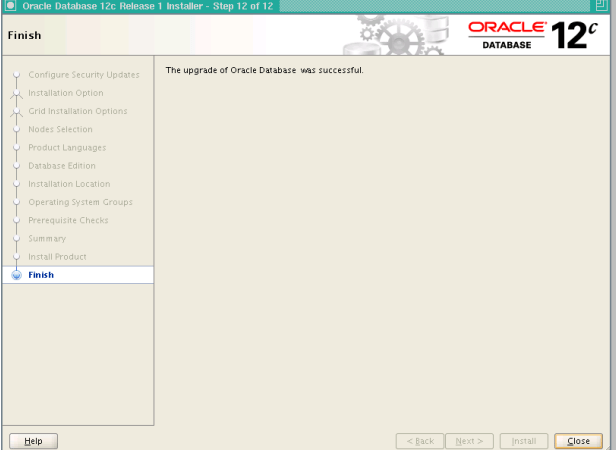The image size is (616, 450).
Task: Click the Installation Option branch node icon
Action: [x=16, y=94]
